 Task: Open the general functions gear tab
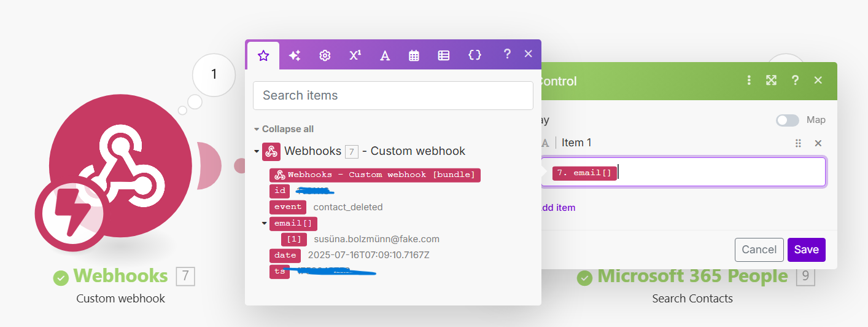(325, 55)
